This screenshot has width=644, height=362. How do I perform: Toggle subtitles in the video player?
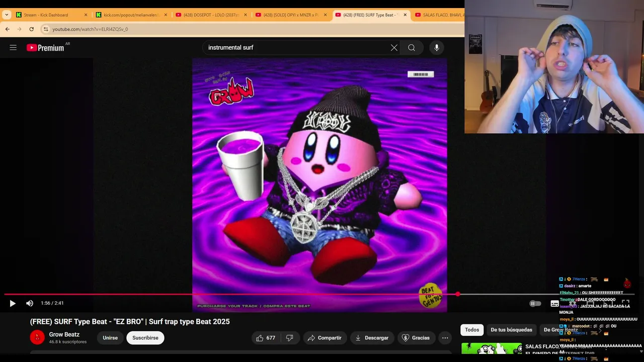tap(554, 303)
